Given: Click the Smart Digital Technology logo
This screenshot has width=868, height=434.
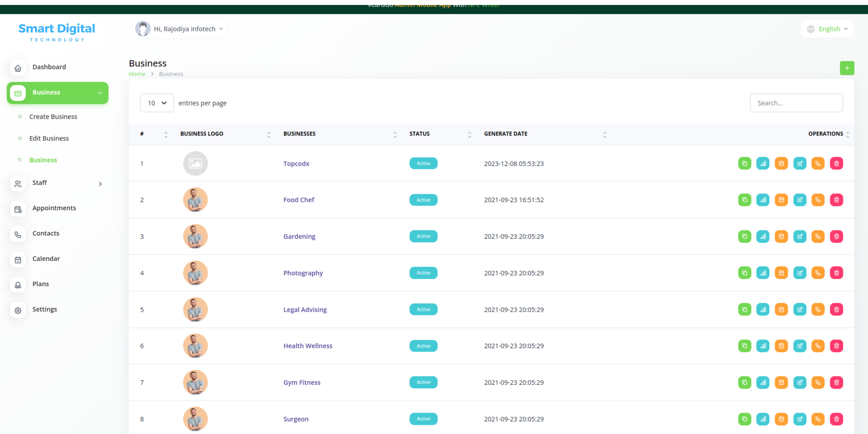Looking at the screenshot, I should tap(57, 32).
